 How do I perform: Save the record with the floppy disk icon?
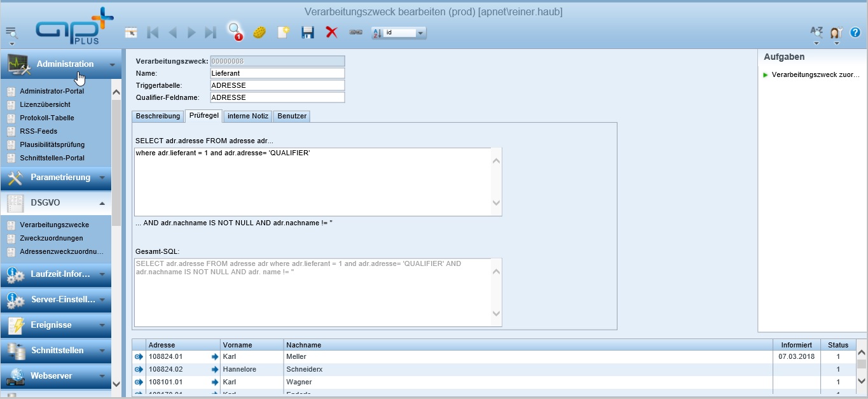(307, 32)
